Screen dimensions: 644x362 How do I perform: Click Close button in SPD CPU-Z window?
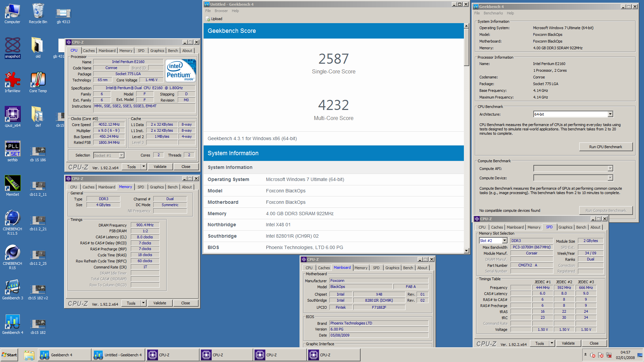coord(594,343)
